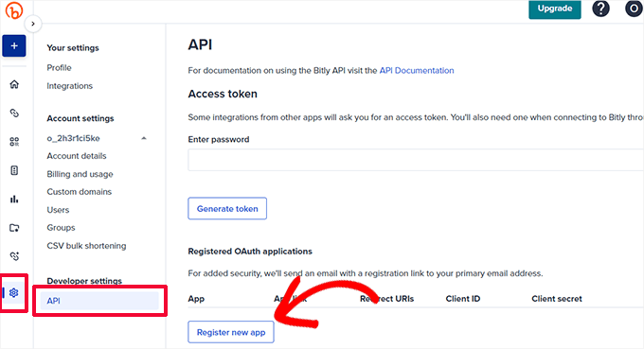644x349 pixels.
Task: Click the App column header
Action: tap(196, 299)
